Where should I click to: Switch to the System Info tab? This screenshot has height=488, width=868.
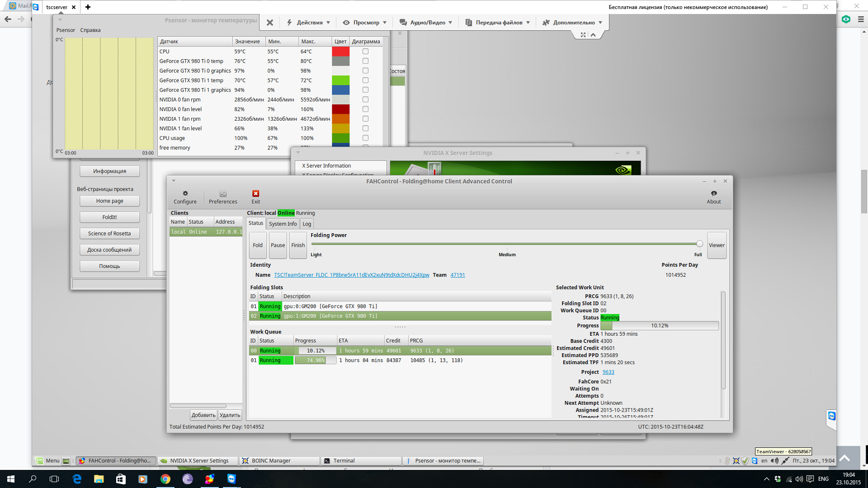(x=283, y=224)
